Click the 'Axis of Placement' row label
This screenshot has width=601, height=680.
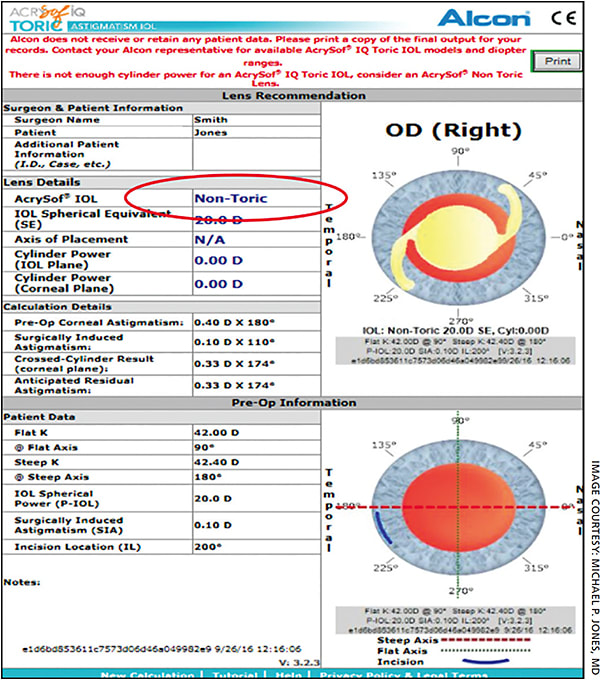tap(71, 239)
